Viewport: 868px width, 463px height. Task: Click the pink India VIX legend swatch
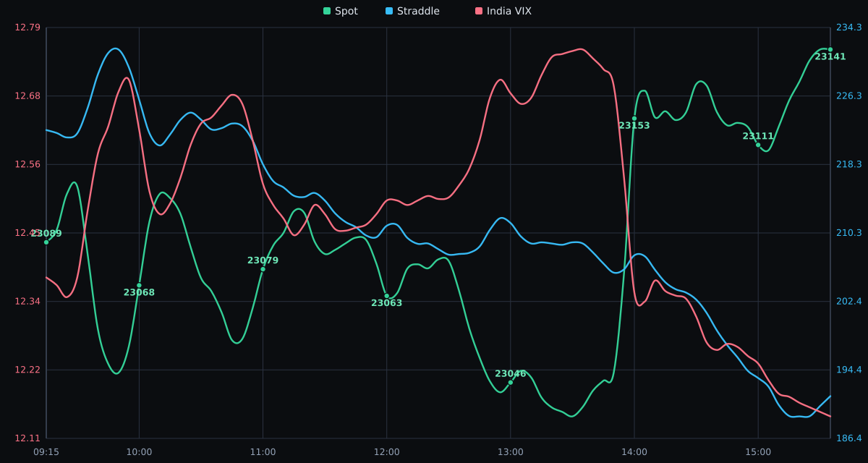point(479,11)
